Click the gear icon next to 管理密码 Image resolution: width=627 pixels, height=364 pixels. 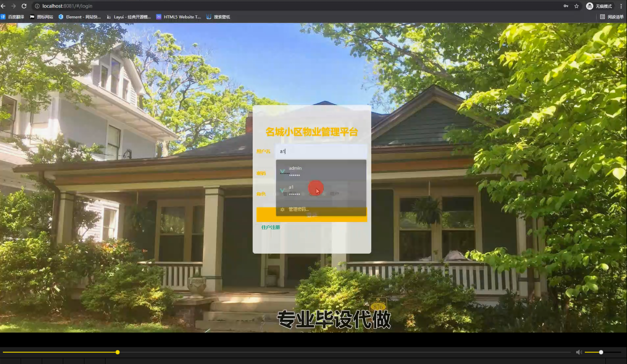[x=282, y=209]
